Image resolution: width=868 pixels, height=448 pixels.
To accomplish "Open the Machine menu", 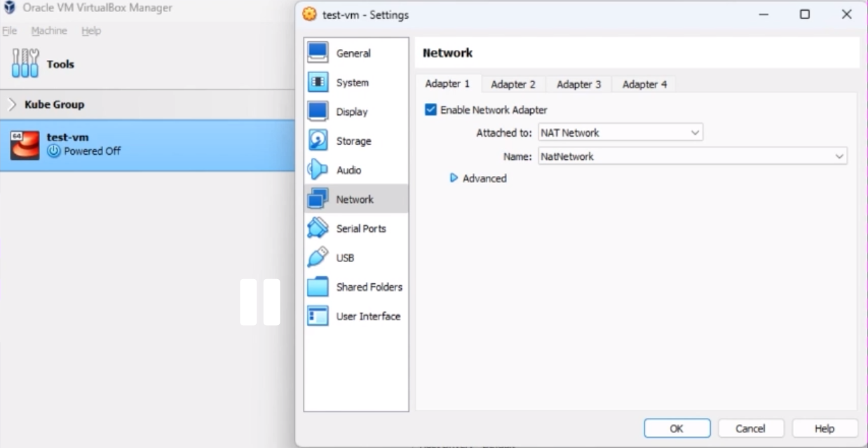I will [49, 31].
